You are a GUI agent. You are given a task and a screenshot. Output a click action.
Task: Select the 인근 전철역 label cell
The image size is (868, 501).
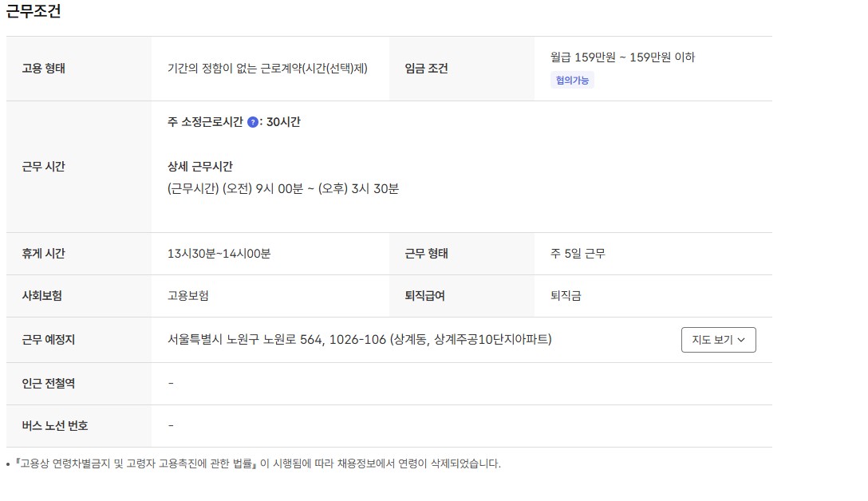click(49, 384)
